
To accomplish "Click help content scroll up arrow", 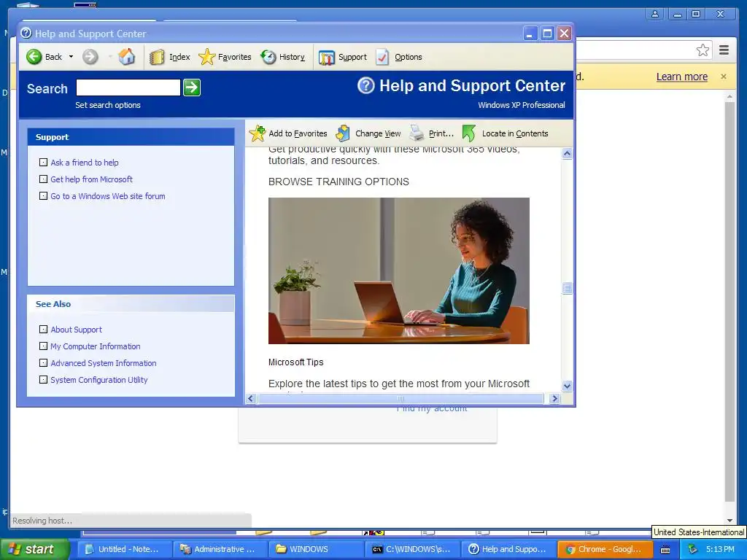I will point(567,153).
